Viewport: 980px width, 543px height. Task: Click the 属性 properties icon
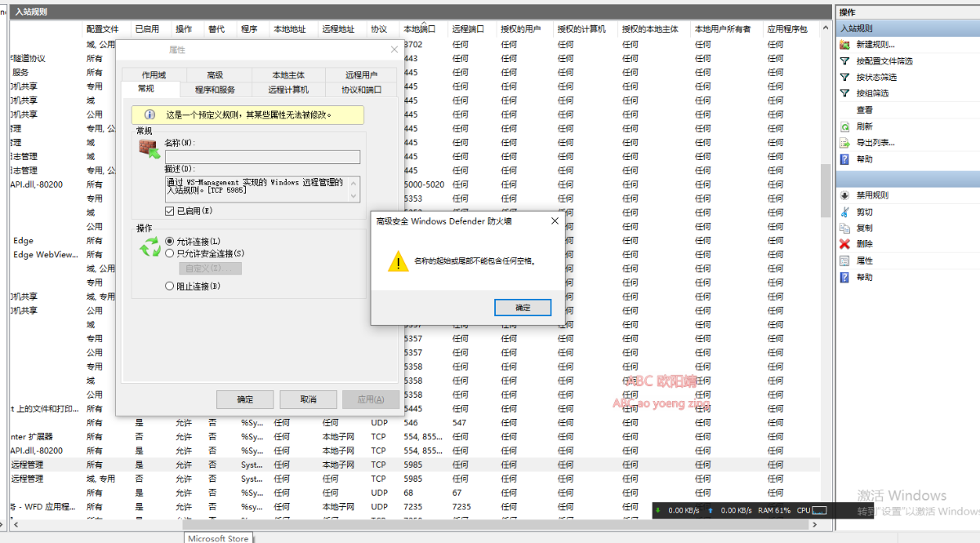tap(844, 261)
